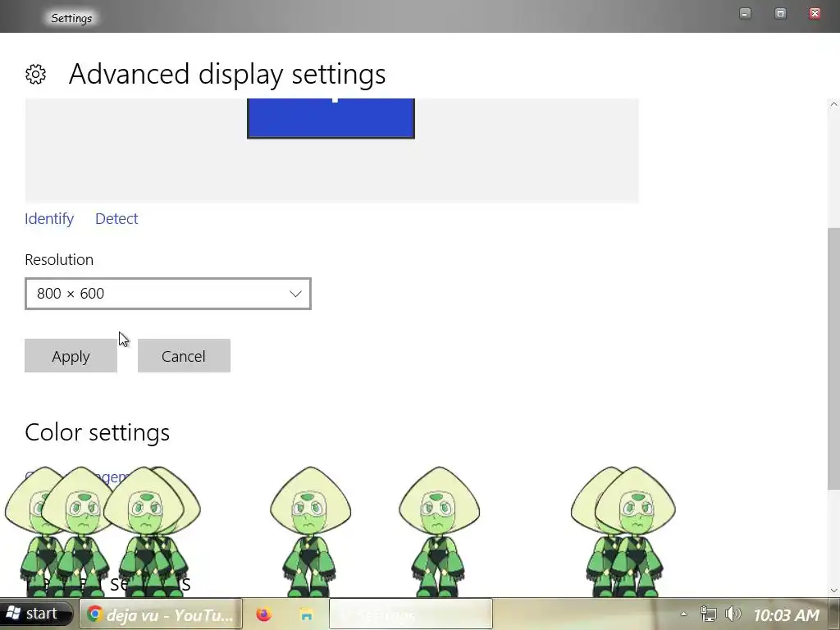The image size is (840, 630).
Task: Click the scrollbar down arrow
Action: pos(833,591)
